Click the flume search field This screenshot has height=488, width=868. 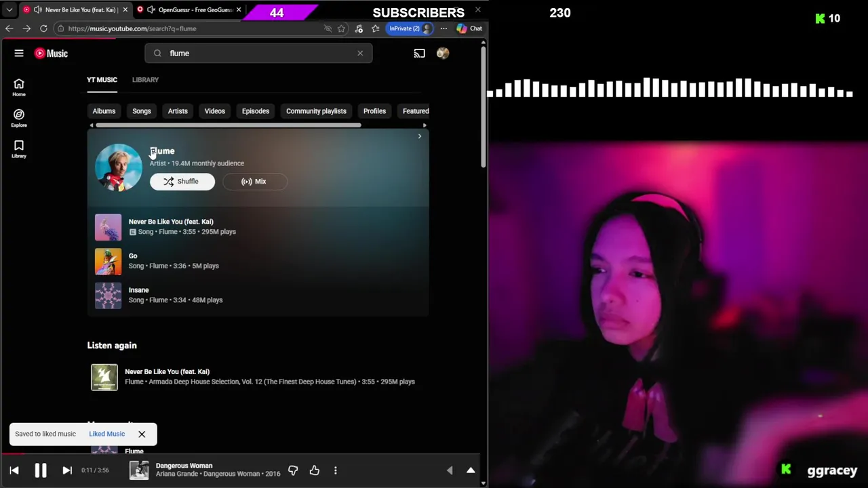pyautogui.click(x=258, y=53)
